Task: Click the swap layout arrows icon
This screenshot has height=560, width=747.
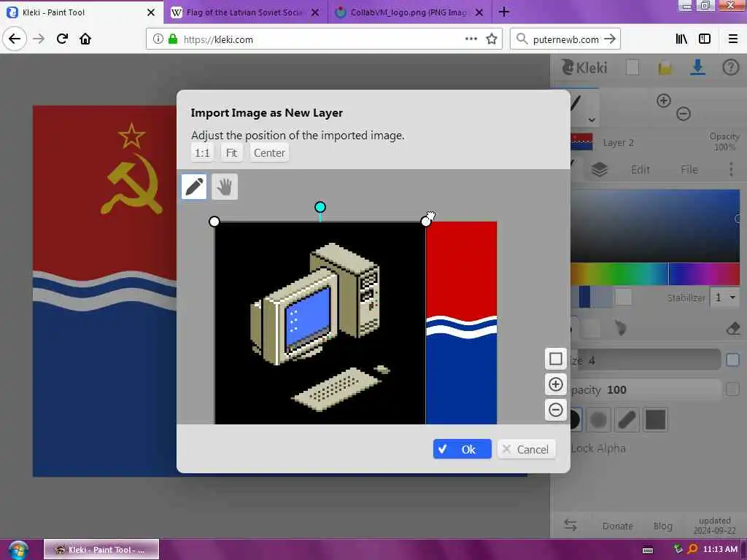Action: pos(570,525)
